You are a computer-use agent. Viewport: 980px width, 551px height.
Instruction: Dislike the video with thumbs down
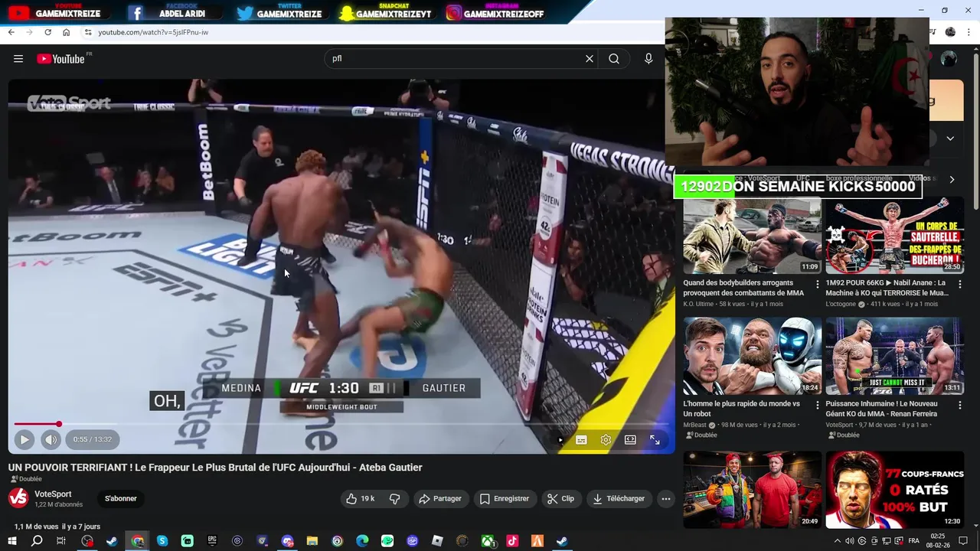click(395, 498)
